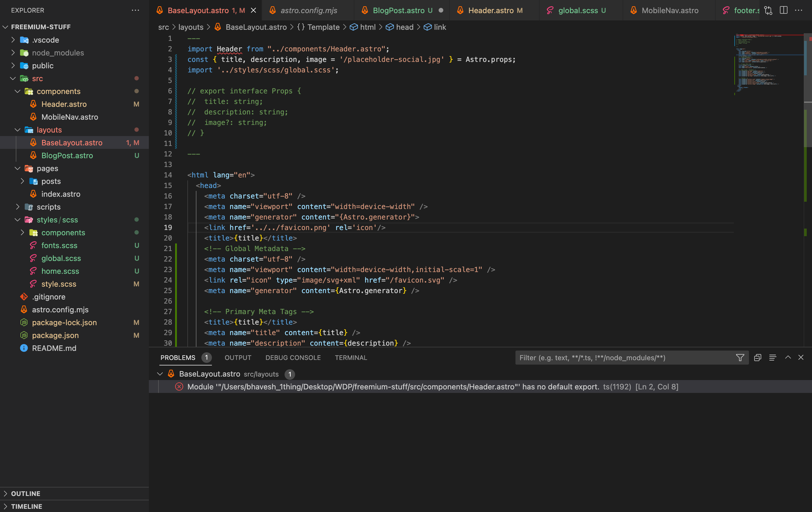Open style.scss in Explorer
The image size is (812, 512).
[74, 284]
